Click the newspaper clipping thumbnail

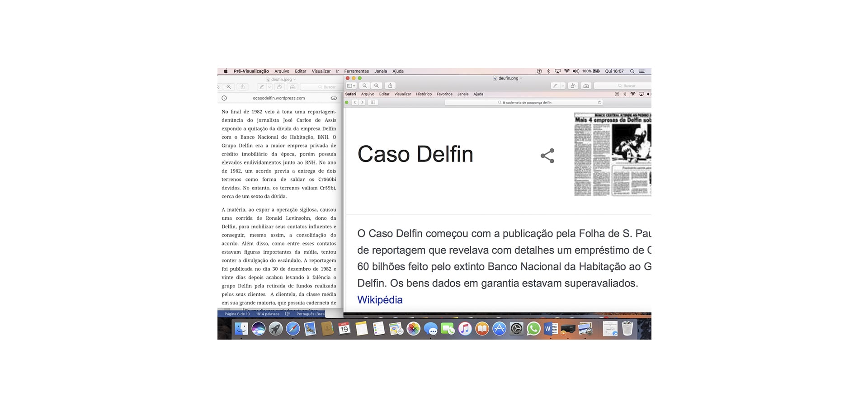coord(613,155)
